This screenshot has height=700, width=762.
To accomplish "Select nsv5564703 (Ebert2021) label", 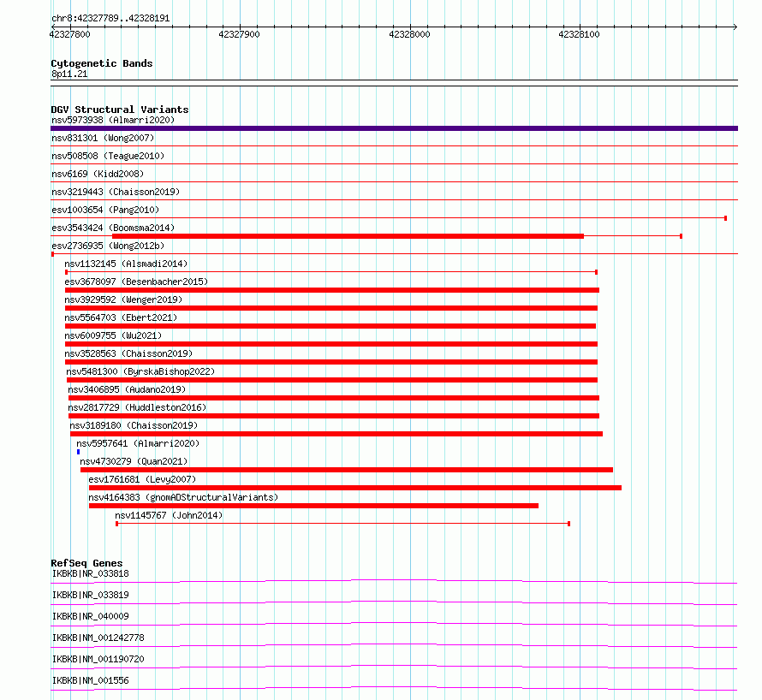I will tap(121, 317).
